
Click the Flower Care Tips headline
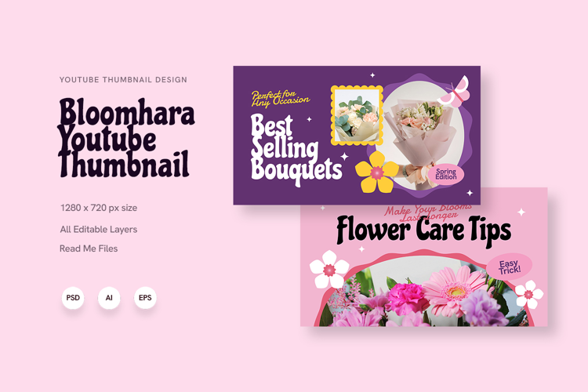click(423, 230)
